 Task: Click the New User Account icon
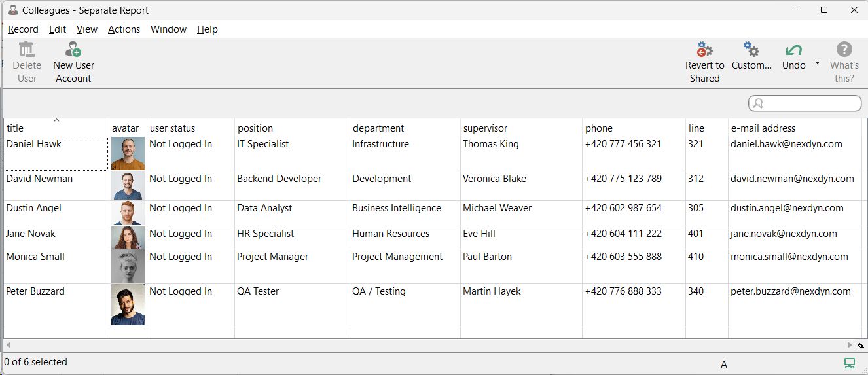(73, 50)
